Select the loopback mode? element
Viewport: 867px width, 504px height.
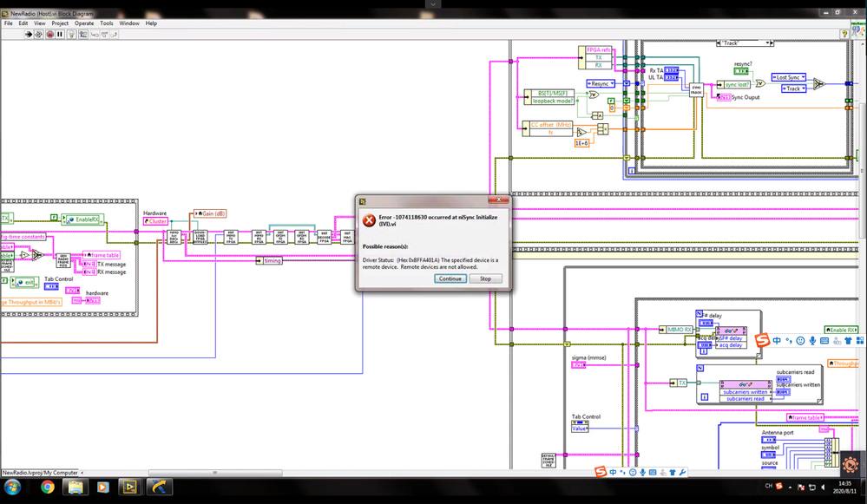pyautogui.click(x=552, y=101)
